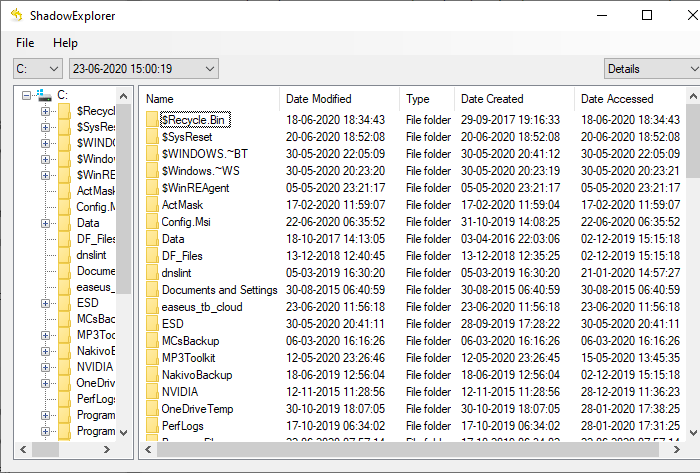This screenshot has height=473, width=700.
Task: Click the dnslint folder icon in tree
Action: pos(64,255)
